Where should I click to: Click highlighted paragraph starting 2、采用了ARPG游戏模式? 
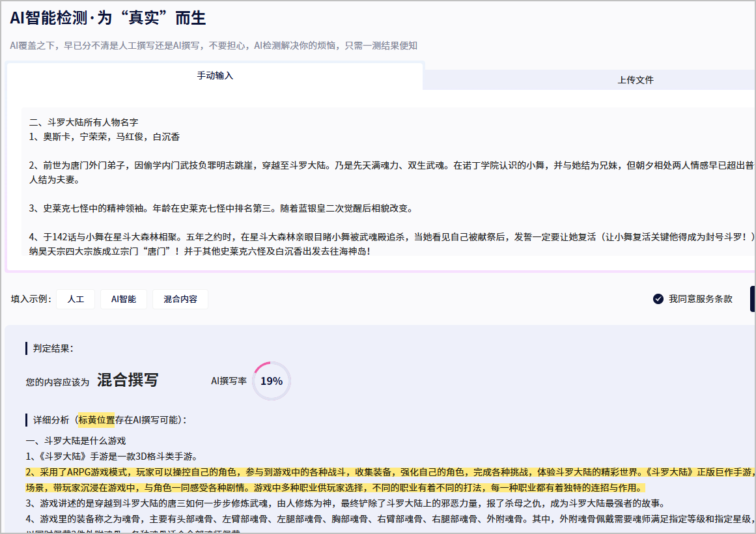pyautogui.click(x=326, y=471)
